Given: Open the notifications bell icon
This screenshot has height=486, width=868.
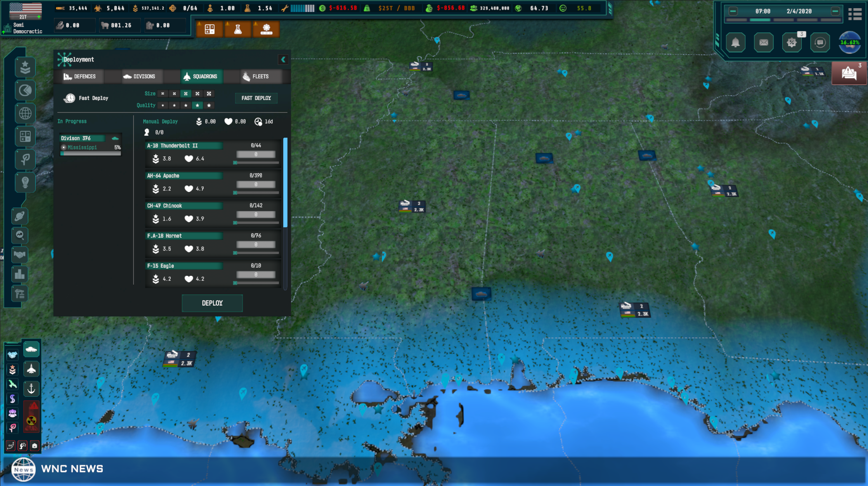Looking at the screenshot, I should (735, 43).
